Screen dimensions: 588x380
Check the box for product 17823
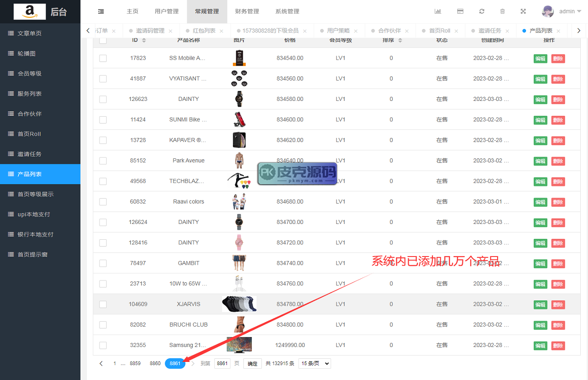pos(103,58)
